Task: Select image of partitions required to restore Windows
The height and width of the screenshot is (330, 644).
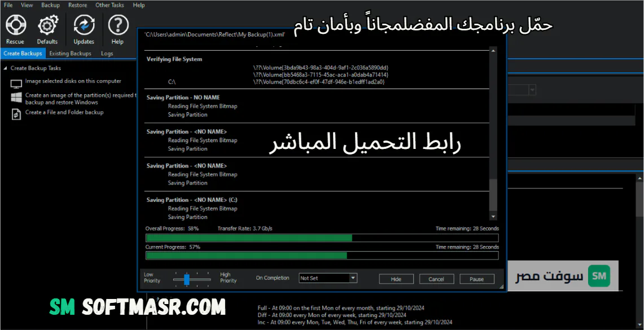Action: 80,99
